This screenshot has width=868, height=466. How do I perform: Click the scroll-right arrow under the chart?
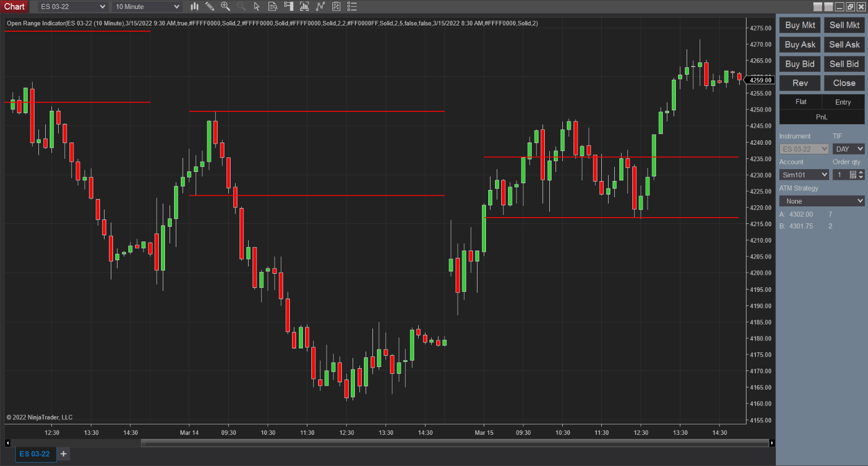tap(772, 443)
